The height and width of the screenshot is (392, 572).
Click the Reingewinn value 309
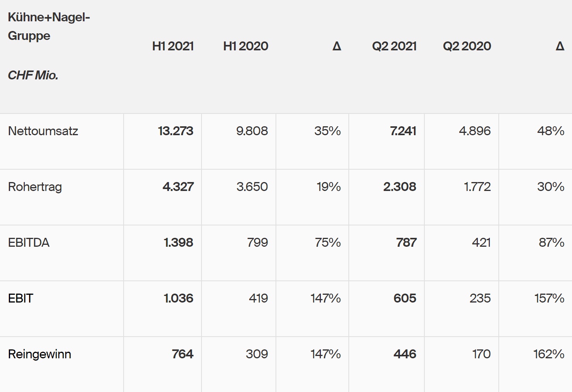257,354
